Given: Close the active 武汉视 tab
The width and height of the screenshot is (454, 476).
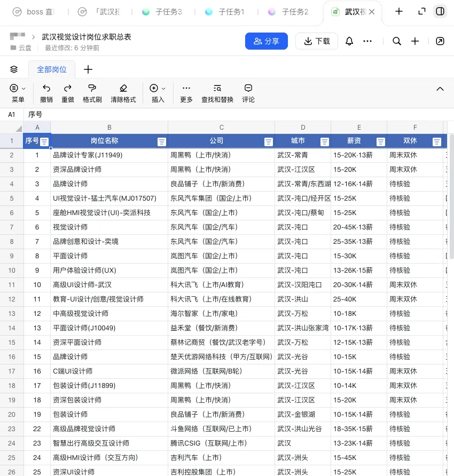Looking at the screenshot, I should tap(372, 12).
